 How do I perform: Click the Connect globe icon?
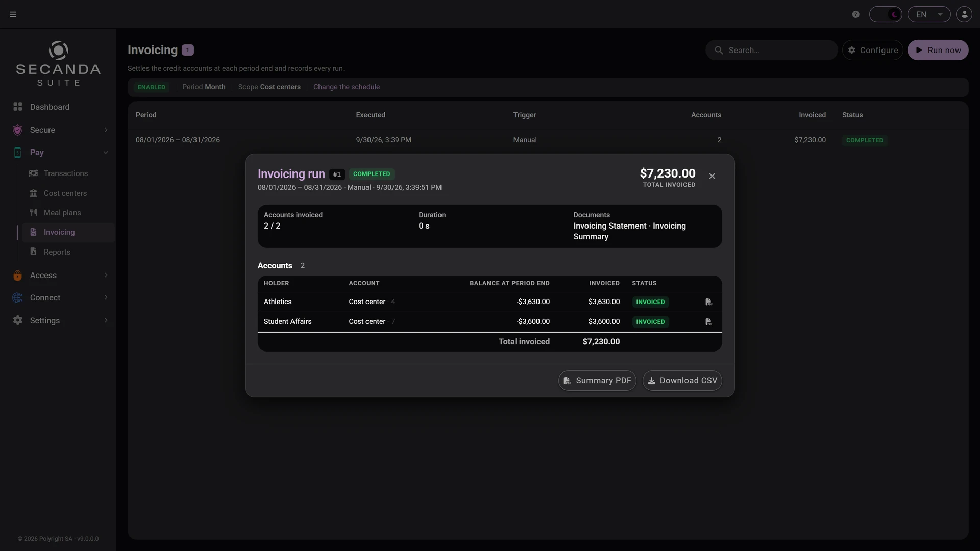pos(18,298)
